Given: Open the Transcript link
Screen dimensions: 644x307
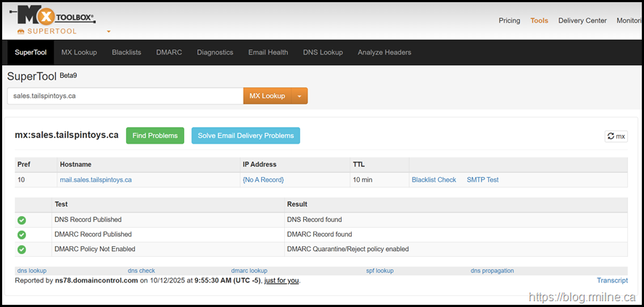Looking at the screenshot, I should [x=612, y=280].
